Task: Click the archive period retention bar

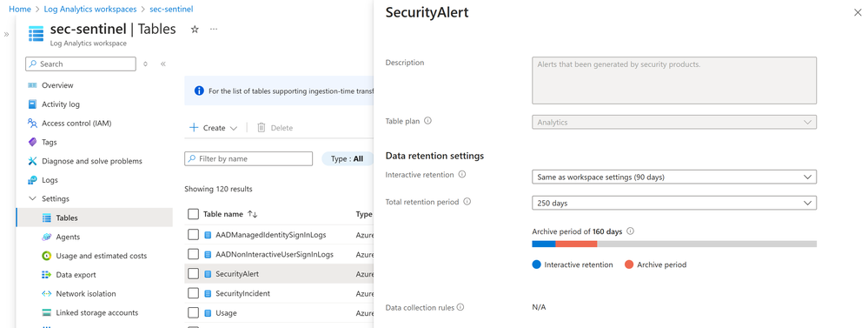Action: coord(674,244)
